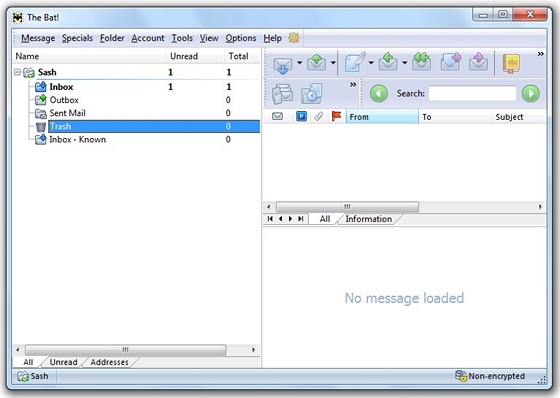Click the Get new mail icon
The width and height of the screenshot is (560, 398).
[282, 64]
